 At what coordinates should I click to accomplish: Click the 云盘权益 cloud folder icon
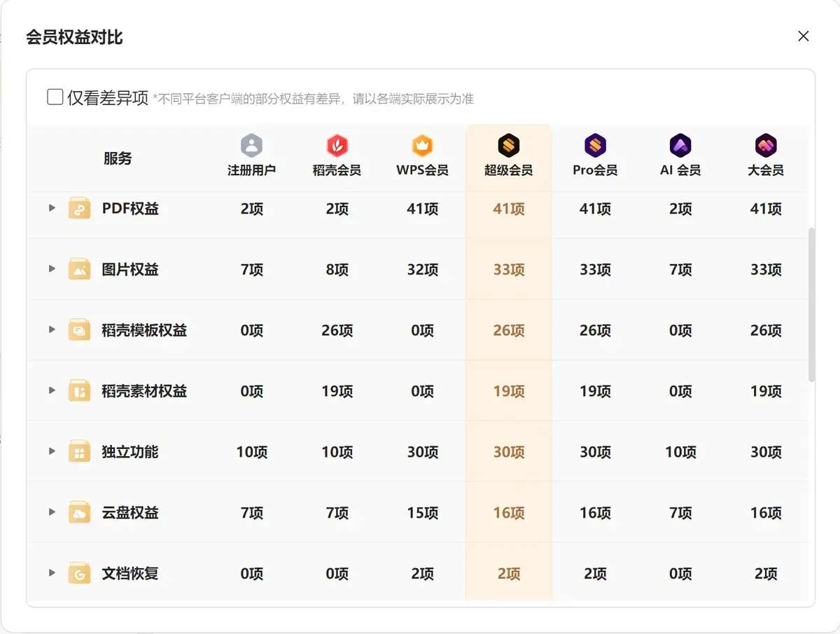[79, 513]
